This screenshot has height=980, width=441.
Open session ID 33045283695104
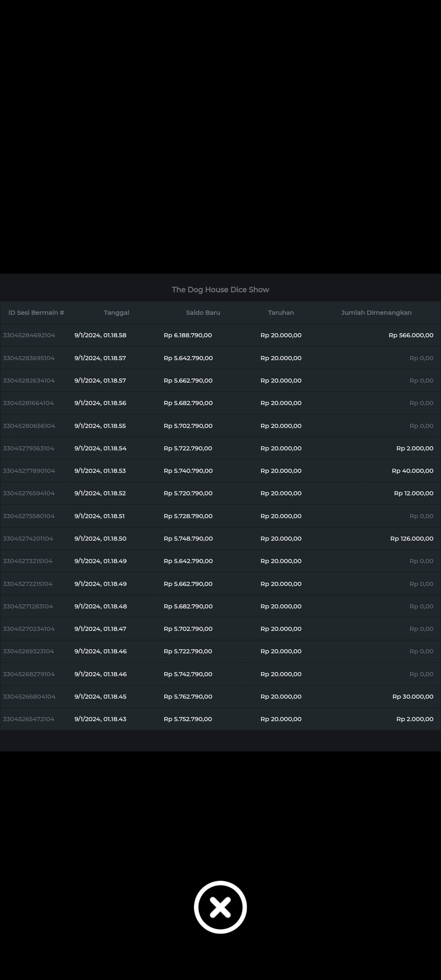coord(29,358)
